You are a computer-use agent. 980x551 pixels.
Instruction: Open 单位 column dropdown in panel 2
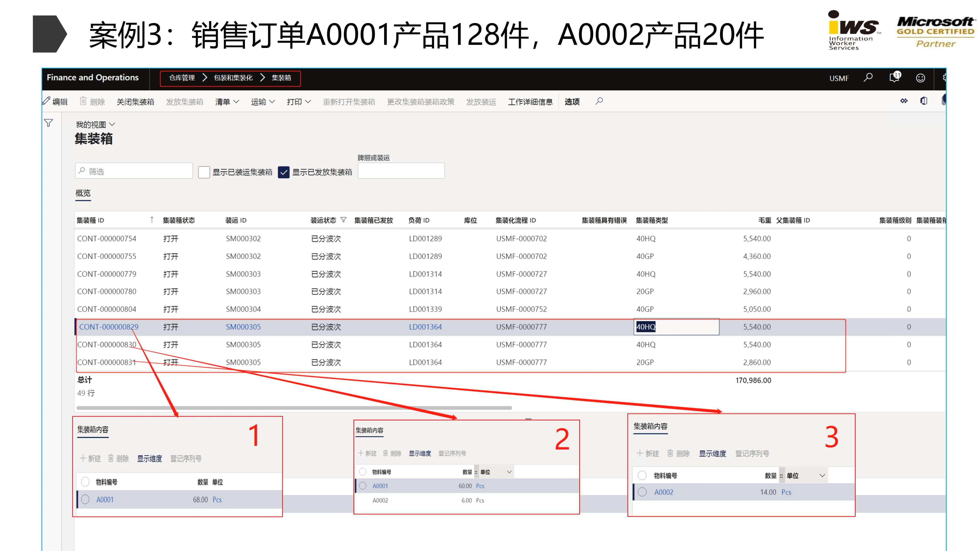click(509, 472)
